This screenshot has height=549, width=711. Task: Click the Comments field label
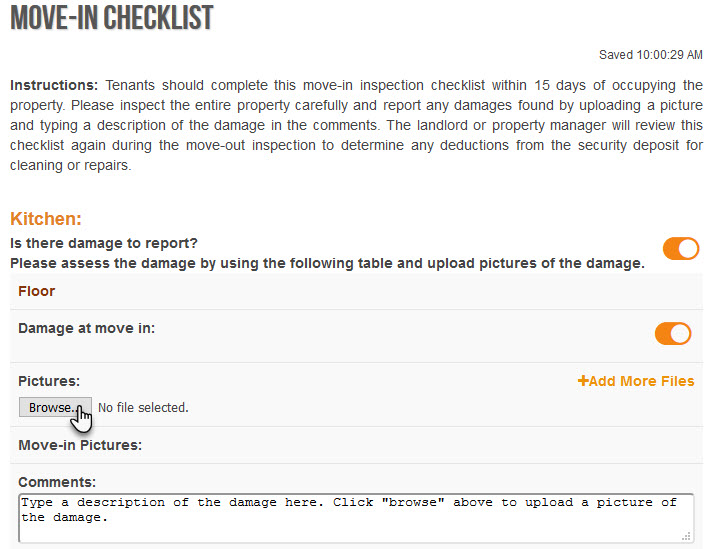(57, 482)
